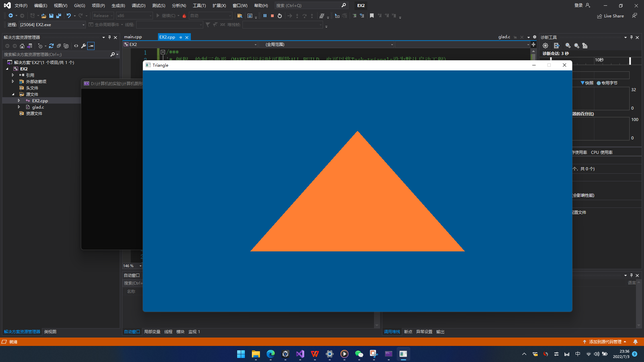Toggle the pin on the EX2.cpp tab
The height and width of the screenshot is (362, 644).
click(x=181, y=37)
